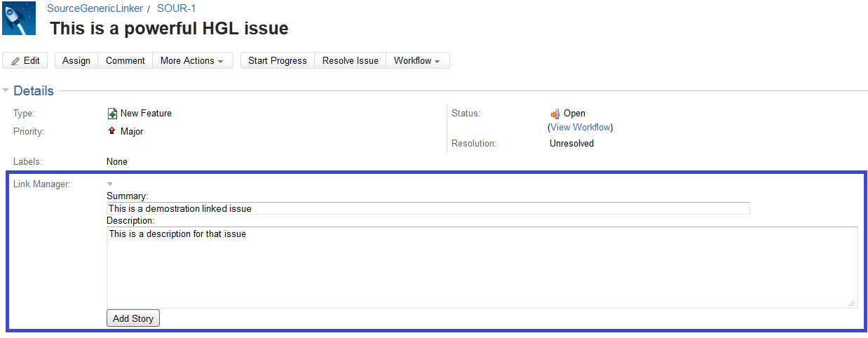Image resolution: width=868 pixels, height=338 pixels.
Task: Click inside the Description text area
Action: pos(482,266)
